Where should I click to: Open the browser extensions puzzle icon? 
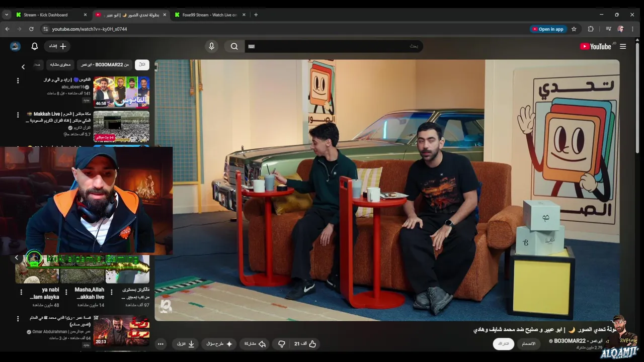591,29
